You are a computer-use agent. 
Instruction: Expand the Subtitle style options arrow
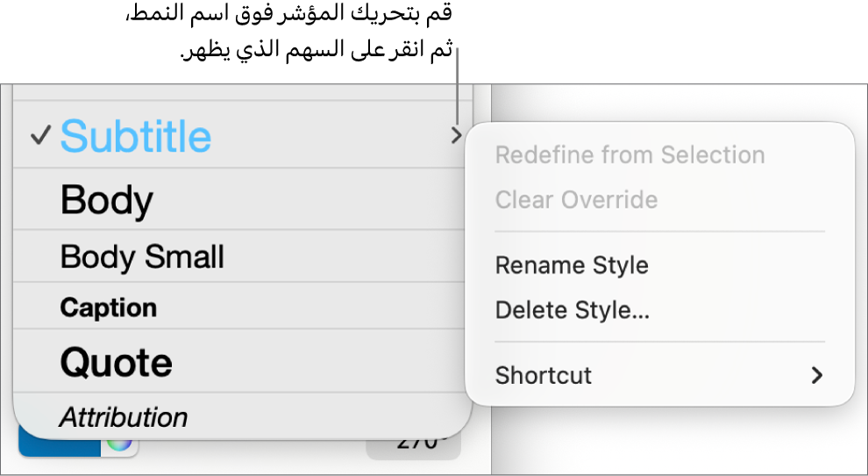[456, 135]
